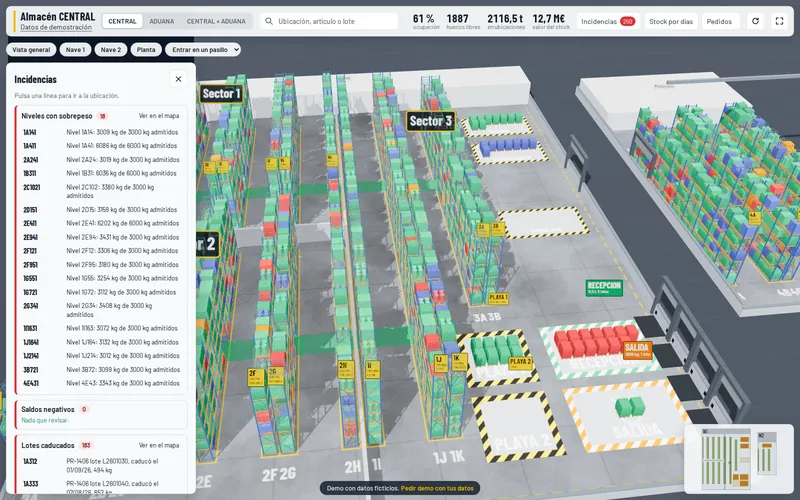Switch to the ADUANA tab
The height and width of the screenshot is (500, 800).
point(162,21)
